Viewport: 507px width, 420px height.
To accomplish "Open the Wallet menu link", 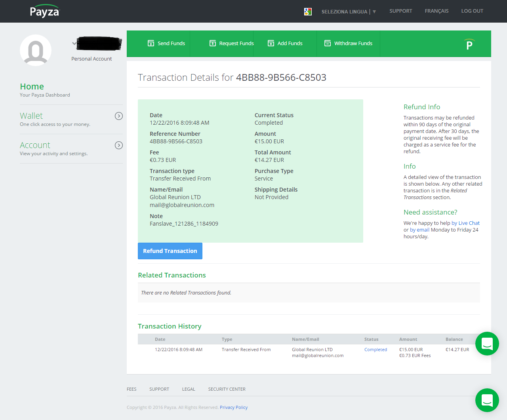I will [31, 116].
